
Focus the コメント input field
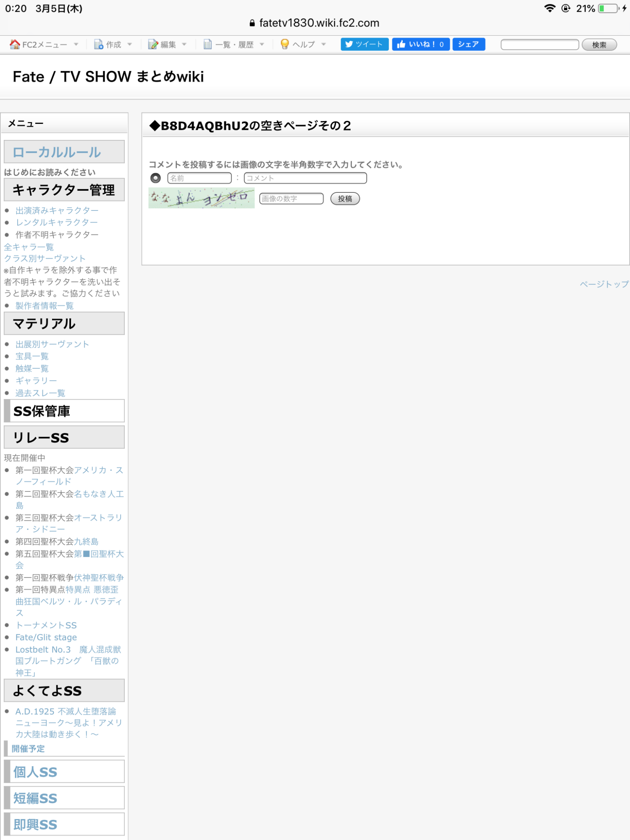tap(305, 178)
